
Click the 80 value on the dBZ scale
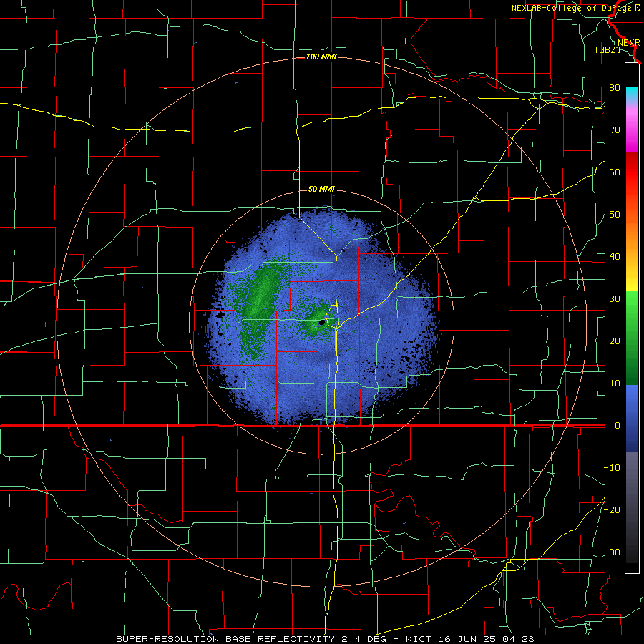(x=615, y=87)
